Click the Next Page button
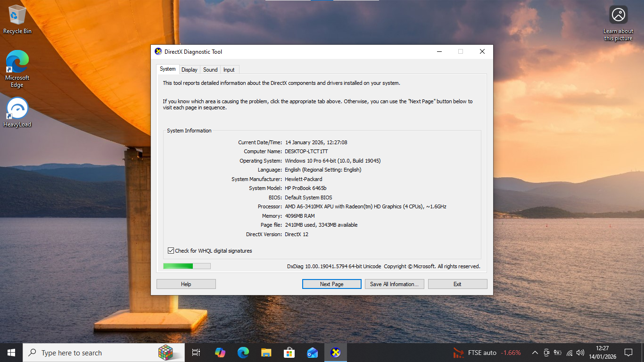 click(x=331, y=284)
